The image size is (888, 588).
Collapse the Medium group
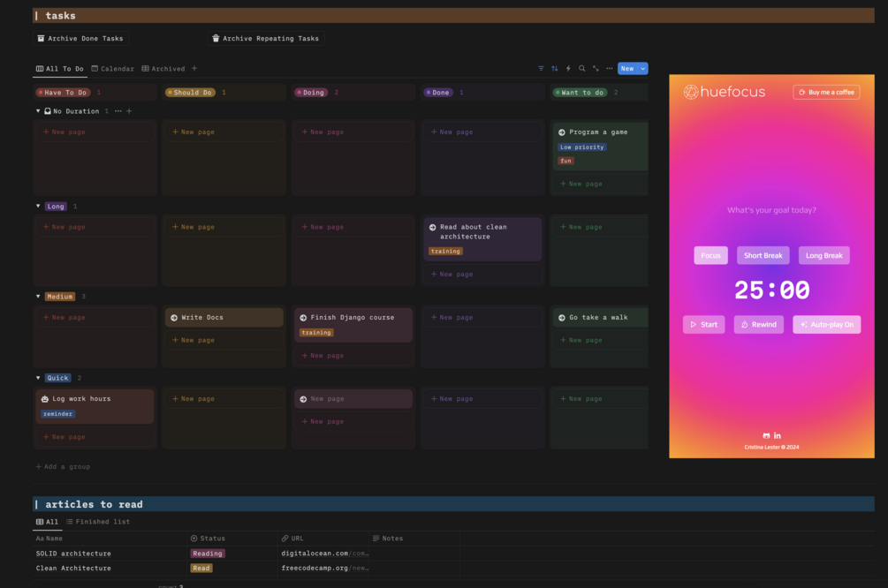coord(38,296)
